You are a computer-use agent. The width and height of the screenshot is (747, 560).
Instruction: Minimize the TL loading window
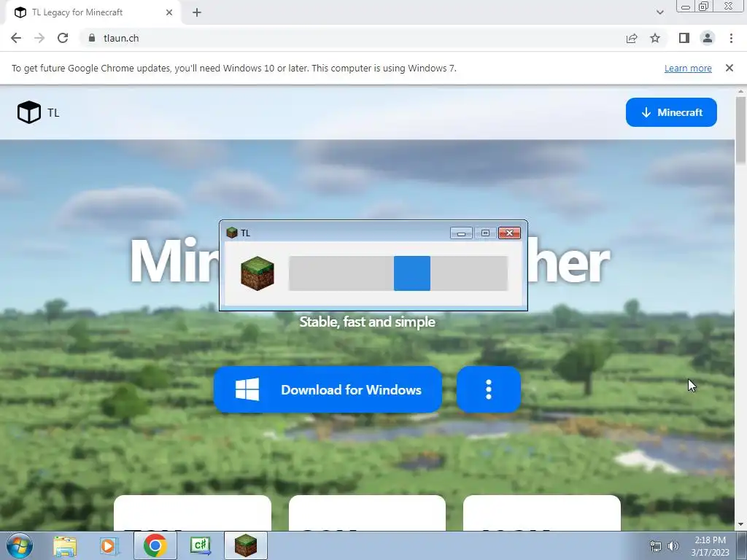tap(461, 233)
